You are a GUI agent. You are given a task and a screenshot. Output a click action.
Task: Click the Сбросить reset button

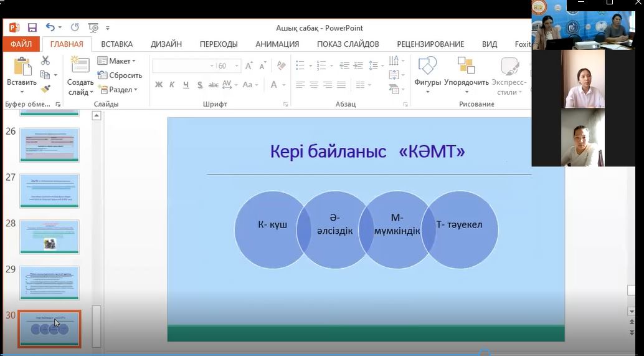[120, 75]
